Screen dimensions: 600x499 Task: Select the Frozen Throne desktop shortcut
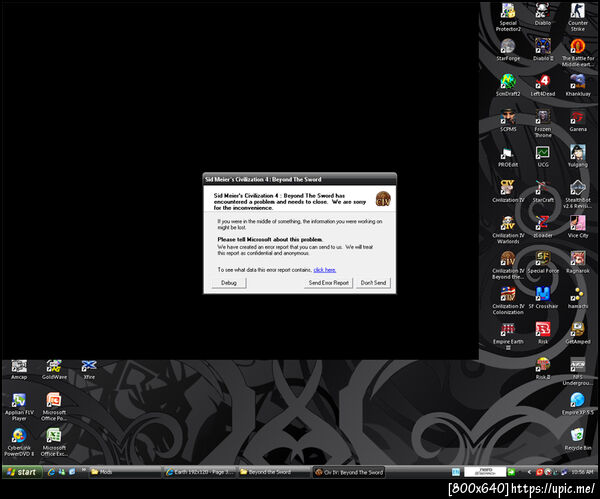click(x=543, y=123)
